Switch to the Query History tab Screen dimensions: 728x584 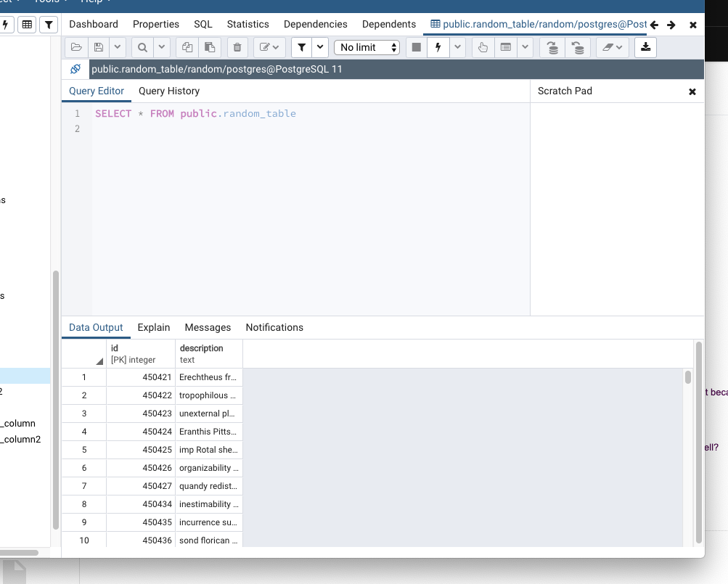tap(168, 91)
